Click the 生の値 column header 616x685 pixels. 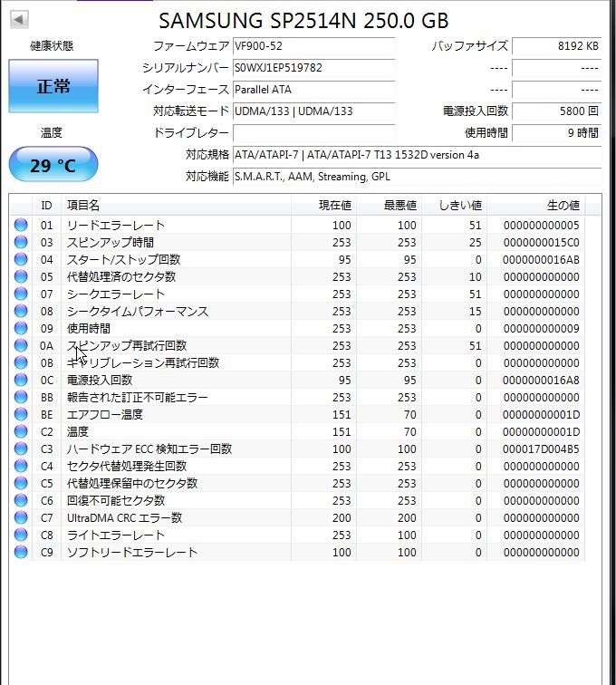[536, 206]
